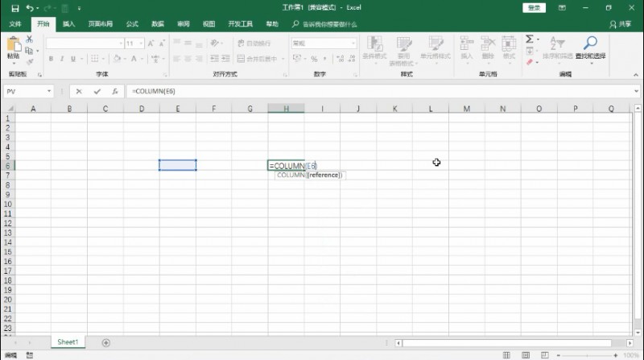Switch to Data (数据) tab
This screenshot has height=360, width=644.
[158, 24]
